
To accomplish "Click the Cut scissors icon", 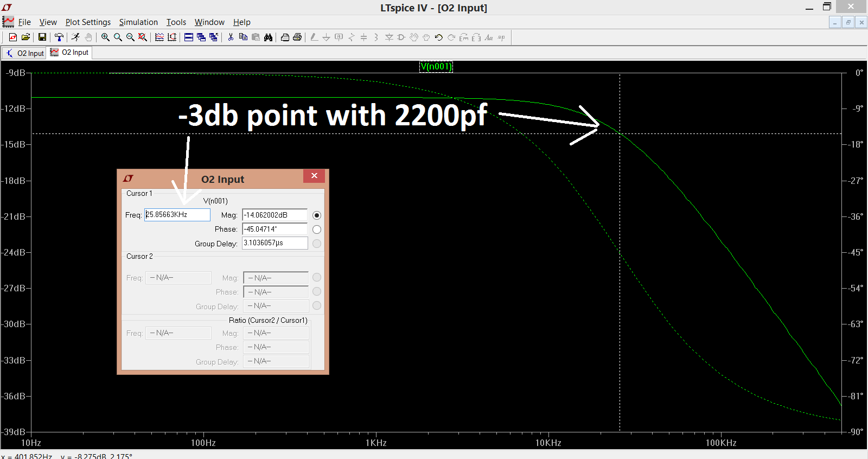I will (231, 37).
